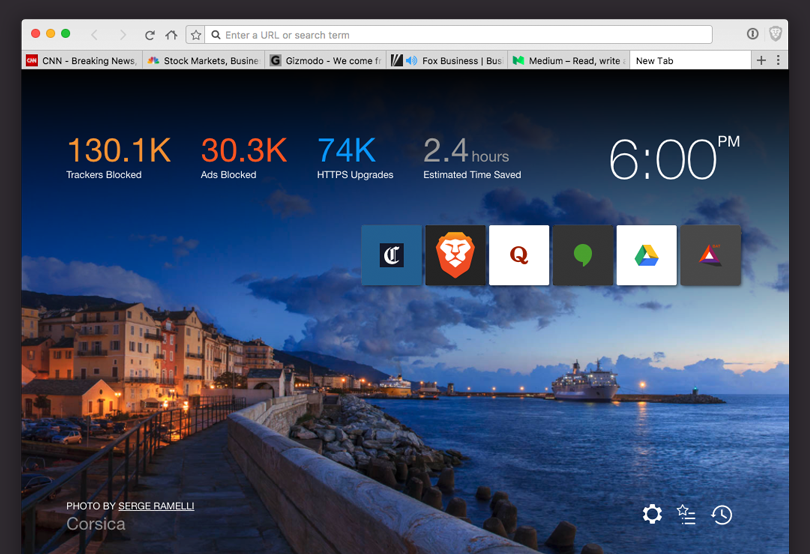810x554 pixels.
Task: Click the site info circle icon
Action: [x=752, y=34]
